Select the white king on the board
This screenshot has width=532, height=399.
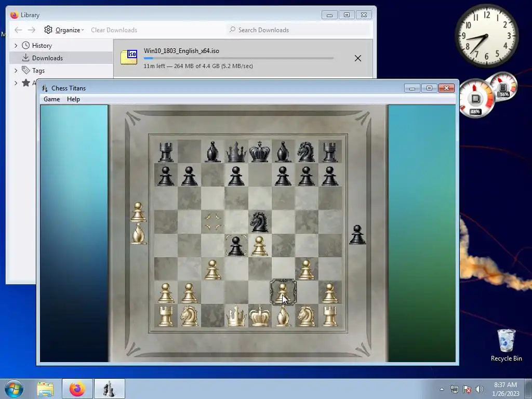point(260,315)
